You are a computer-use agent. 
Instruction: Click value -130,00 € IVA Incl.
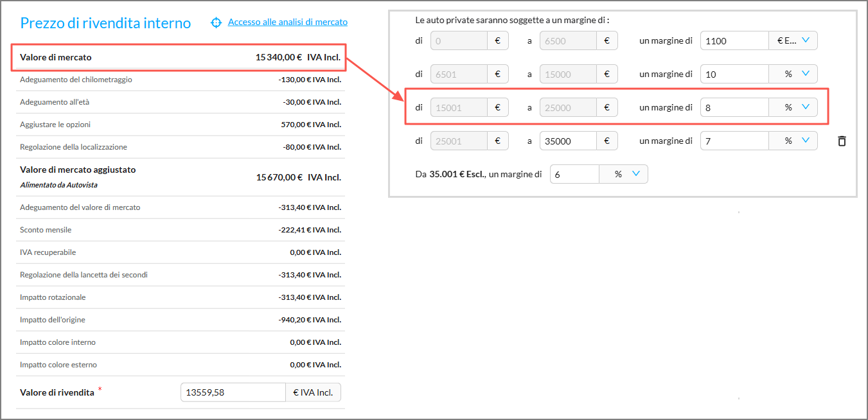click(x=310, y=80)
